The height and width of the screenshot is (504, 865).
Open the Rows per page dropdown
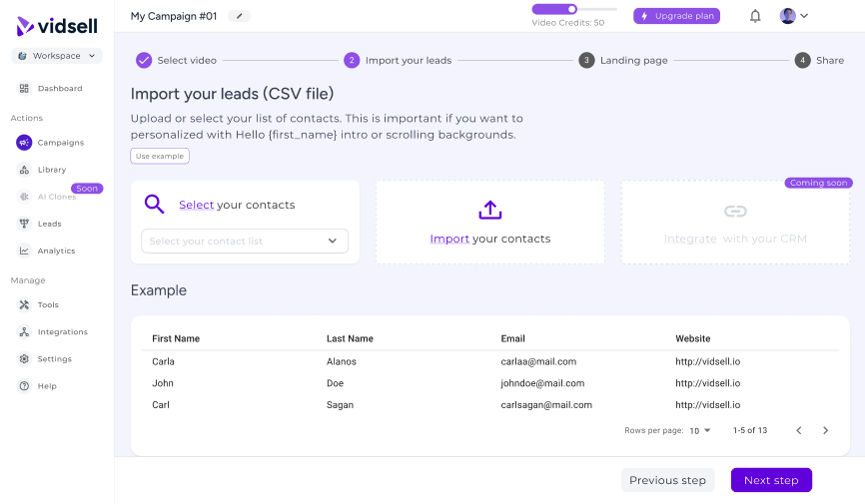(x=700, y=431)
